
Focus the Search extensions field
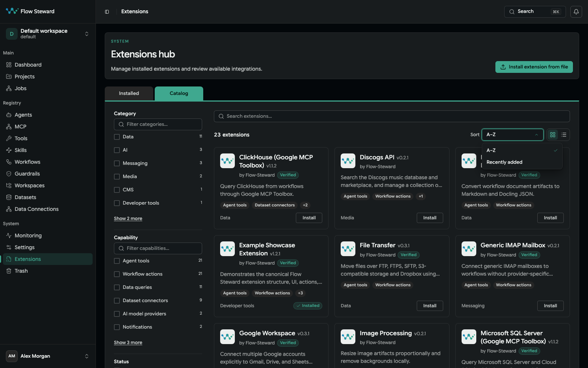[392, 116]
